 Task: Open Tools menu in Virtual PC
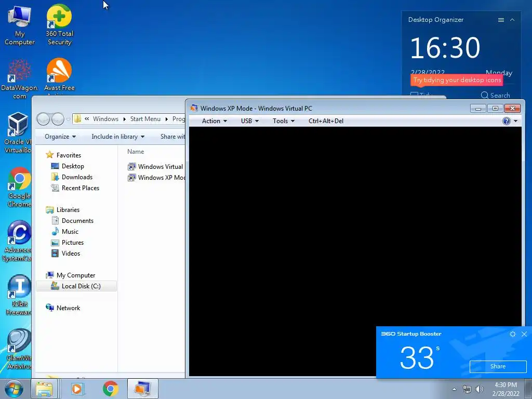point(283,121)
